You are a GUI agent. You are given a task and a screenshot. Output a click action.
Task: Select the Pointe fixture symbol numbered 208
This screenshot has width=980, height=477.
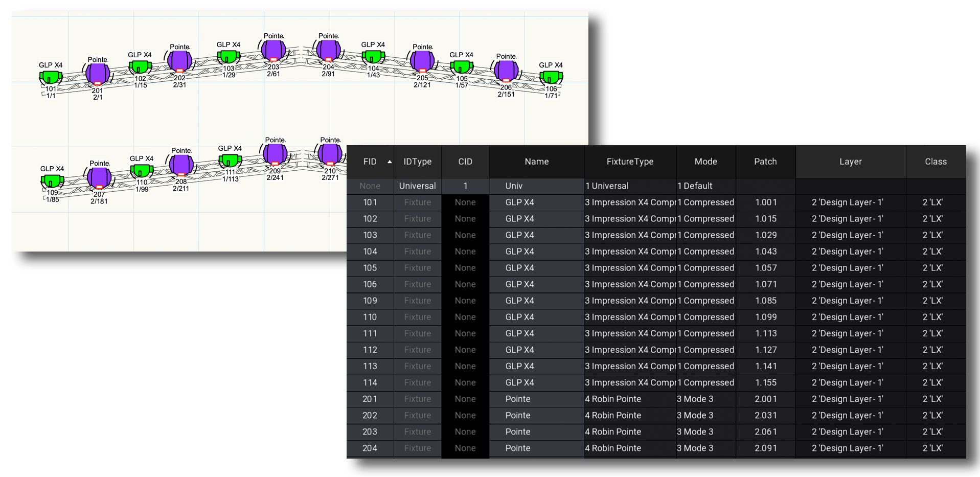click(x=181, y=165)
